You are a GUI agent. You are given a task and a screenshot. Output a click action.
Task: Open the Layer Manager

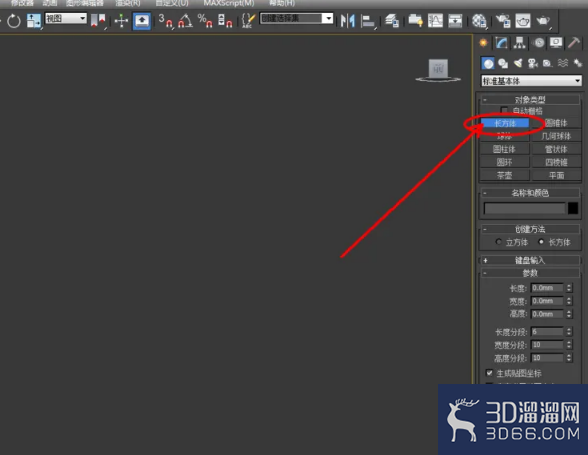(392, 21)
